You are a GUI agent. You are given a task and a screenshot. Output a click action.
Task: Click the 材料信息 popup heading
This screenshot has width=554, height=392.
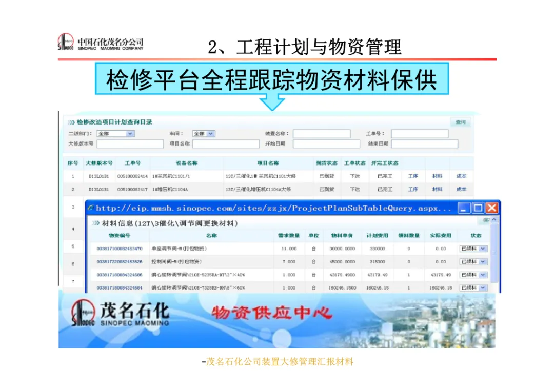[170, 223]
